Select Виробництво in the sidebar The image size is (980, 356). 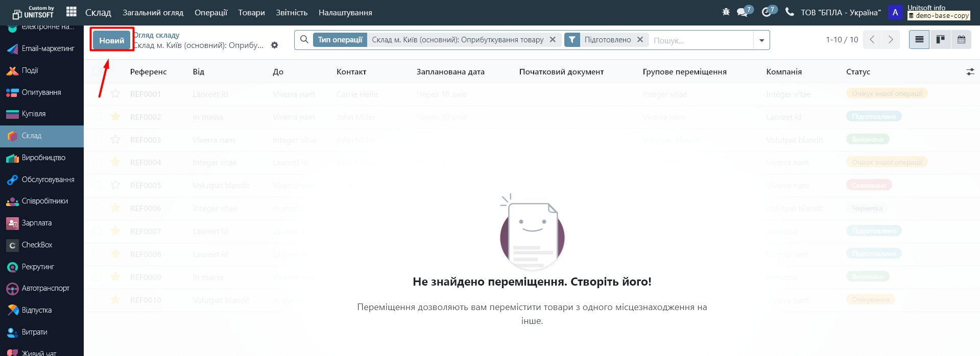click(x=43, y=158)
